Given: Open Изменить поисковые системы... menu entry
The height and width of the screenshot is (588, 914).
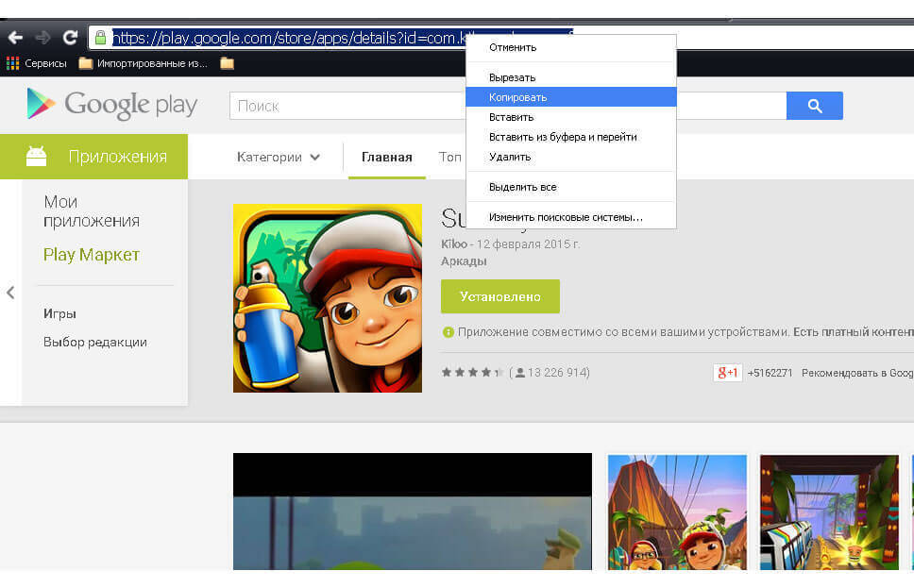Looking at the screenshot, I should tap(571, 217).
